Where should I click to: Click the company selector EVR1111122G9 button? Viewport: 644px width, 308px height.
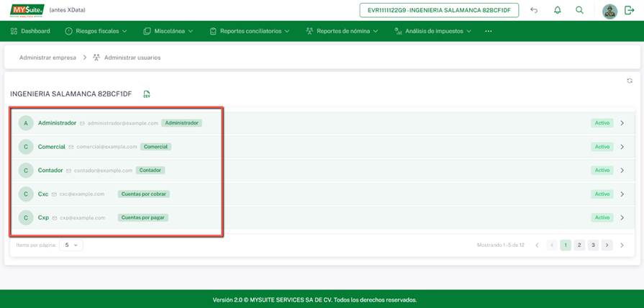[439, 10]
